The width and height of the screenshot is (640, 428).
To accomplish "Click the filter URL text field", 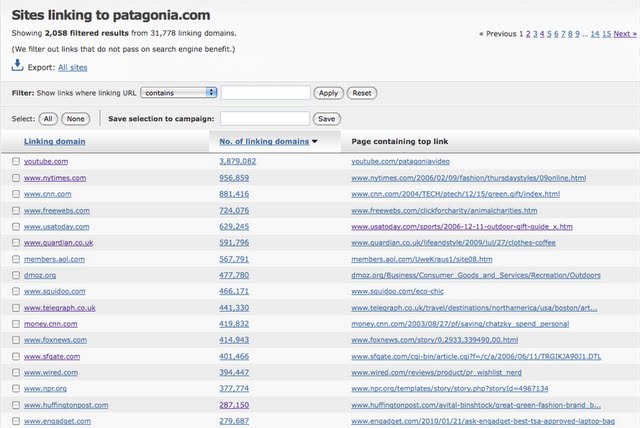I will click(266, 93).
